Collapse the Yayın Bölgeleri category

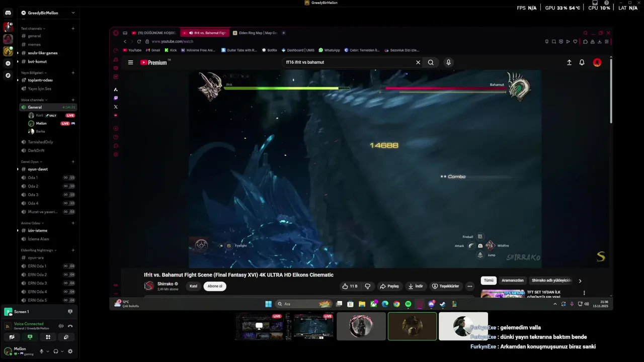click(x=33, y=73)
